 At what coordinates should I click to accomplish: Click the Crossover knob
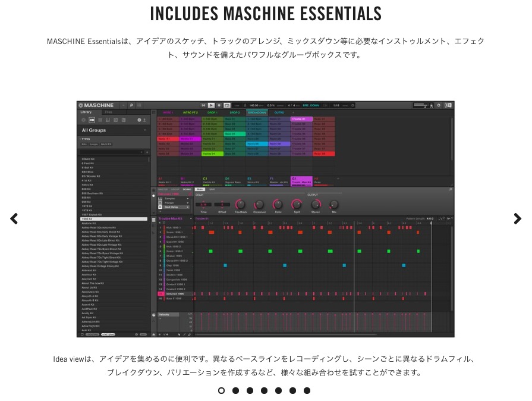coord(259,205)
